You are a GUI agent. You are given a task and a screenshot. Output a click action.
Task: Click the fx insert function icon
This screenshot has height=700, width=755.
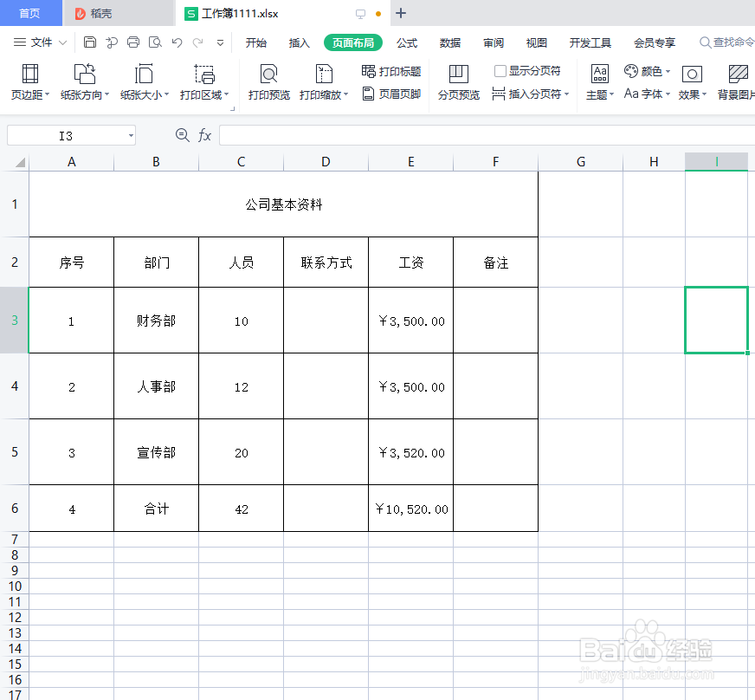pyautogui.click(x=204, y=135)
